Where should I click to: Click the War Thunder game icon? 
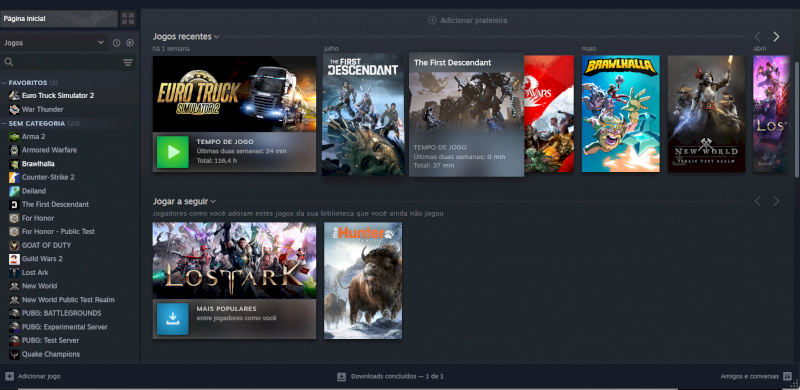click(14, 109)
